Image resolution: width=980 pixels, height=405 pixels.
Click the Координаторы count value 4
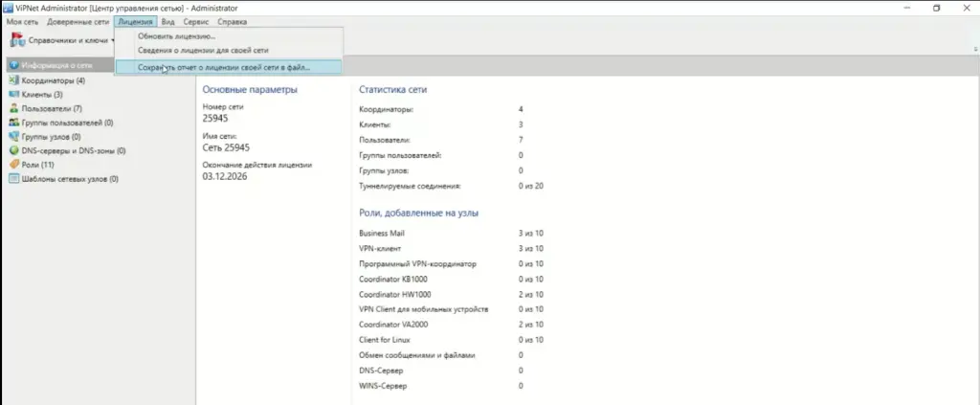521,109
